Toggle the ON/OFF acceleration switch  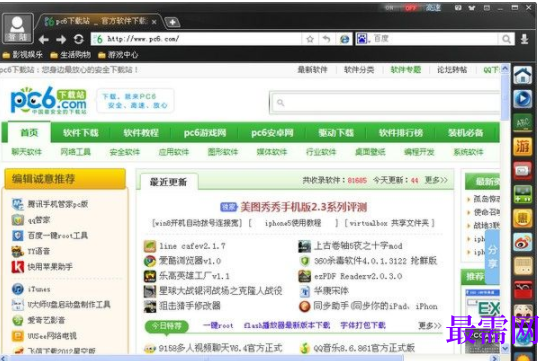[401, 7]
